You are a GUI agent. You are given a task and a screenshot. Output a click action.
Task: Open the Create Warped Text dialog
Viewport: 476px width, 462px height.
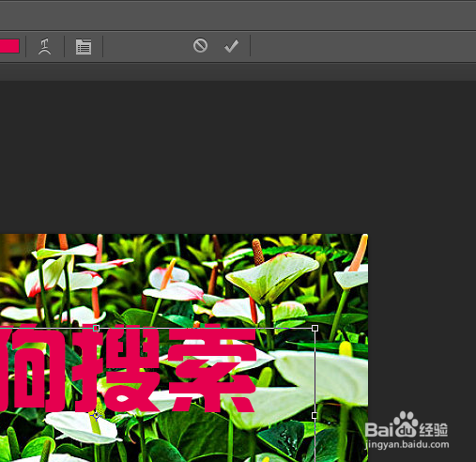[45, 46]
